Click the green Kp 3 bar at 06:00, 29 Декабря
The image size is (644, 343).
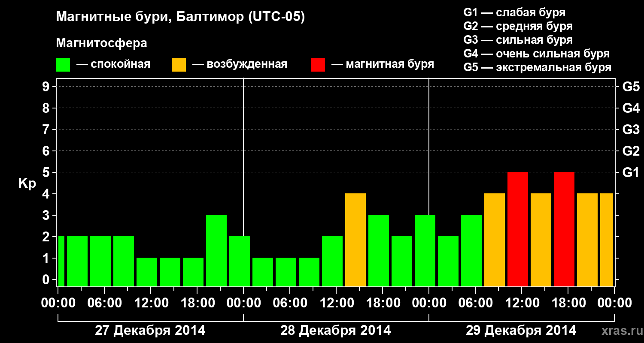[x=471, y=250]
